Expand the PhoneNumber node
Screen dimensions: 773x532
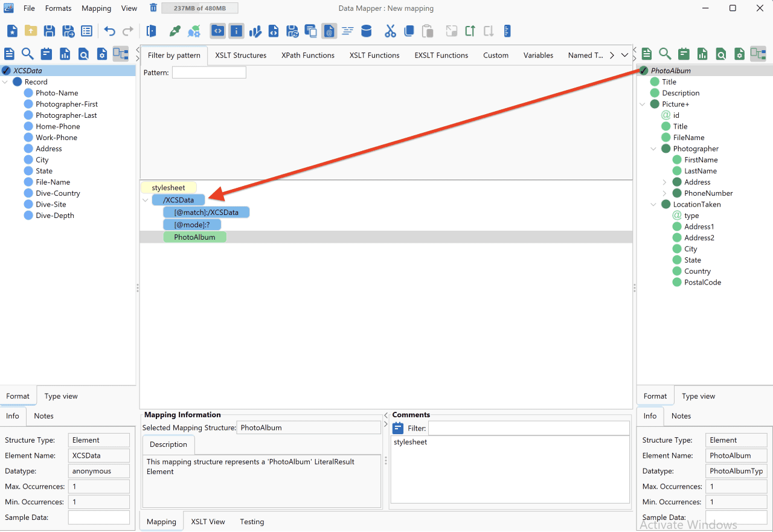tap(664, 193)
